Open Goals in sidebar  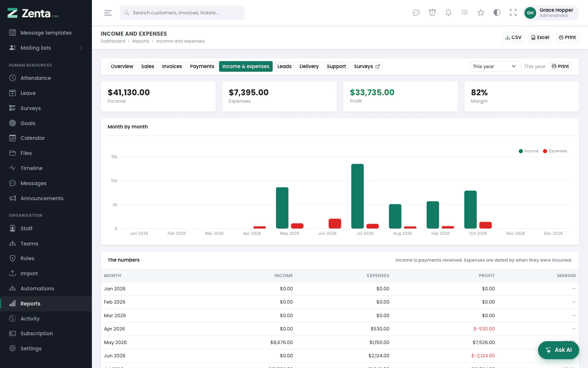pos(46,123)
